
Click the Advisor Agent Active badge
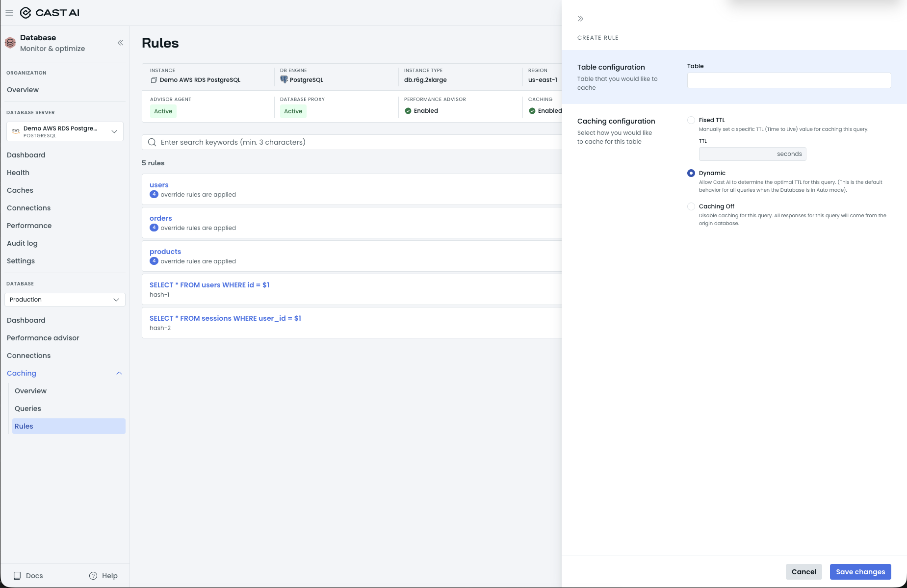163,111
